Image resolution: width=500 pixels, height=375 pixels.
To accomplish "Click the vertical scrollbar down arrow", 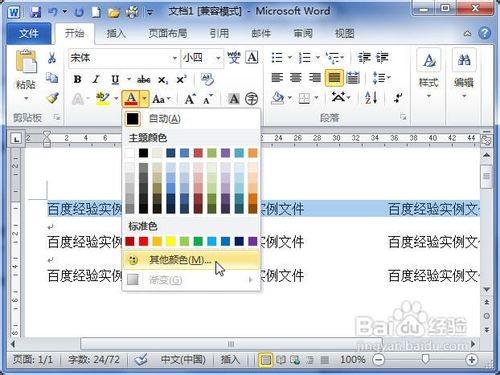I will tap(486, 289).
